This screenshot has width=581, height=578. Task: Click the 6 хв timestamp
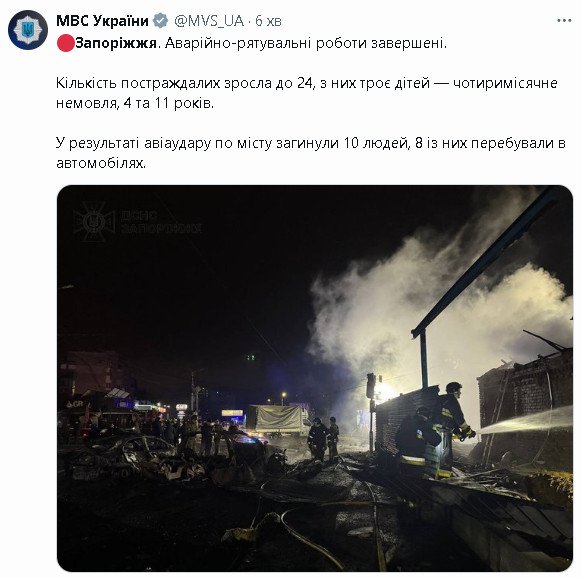268,21
